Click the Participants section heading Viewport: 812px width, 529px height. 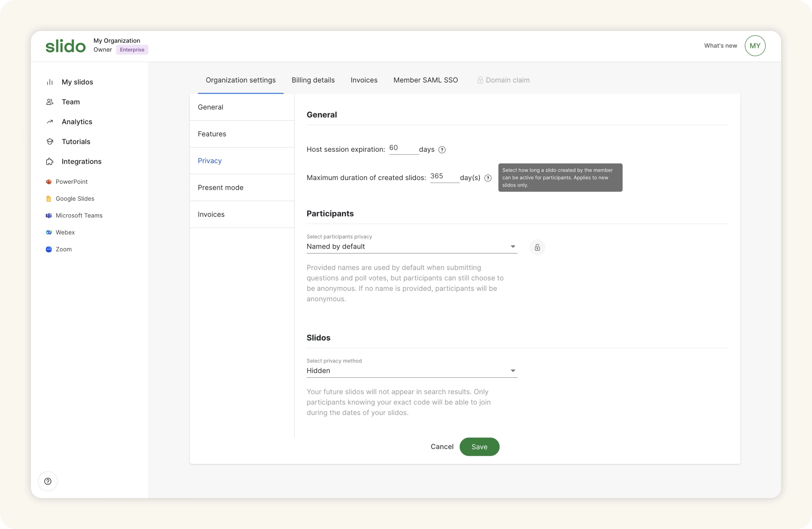[x=330, y=214]
